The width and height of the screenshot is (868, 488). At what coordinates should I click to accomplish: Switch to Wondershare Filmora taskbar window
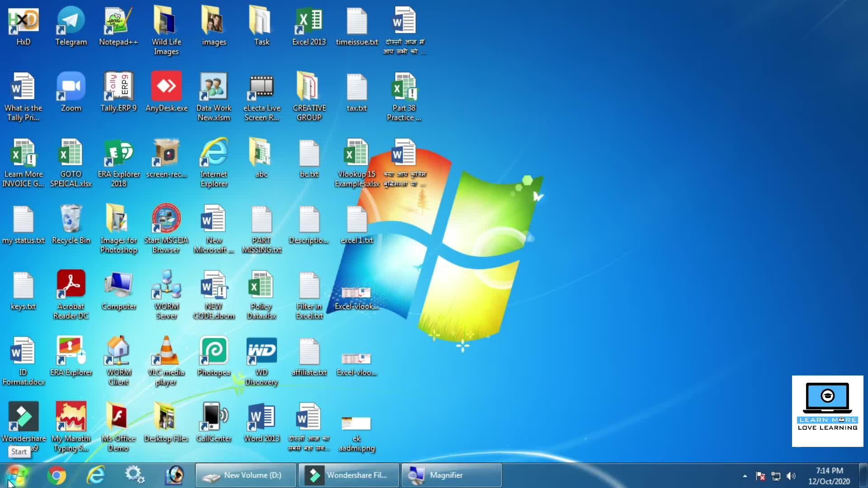(349, 475)
